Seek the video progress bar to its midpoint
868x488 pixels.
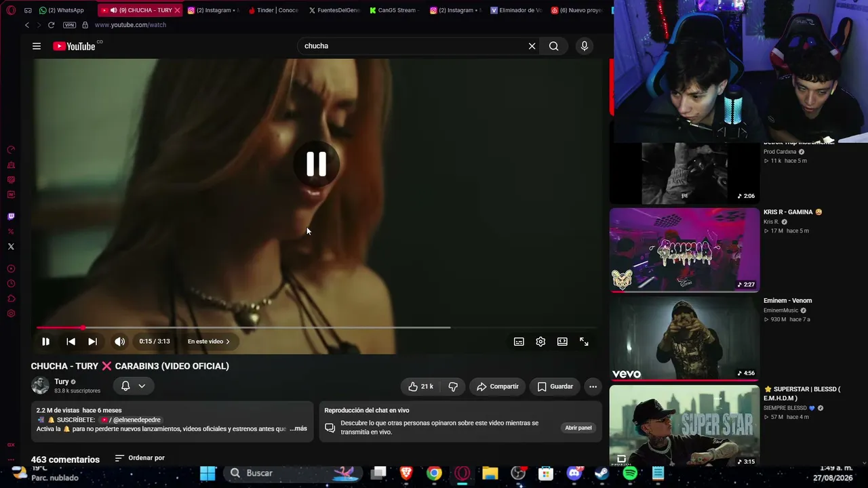tap(317, 327)
